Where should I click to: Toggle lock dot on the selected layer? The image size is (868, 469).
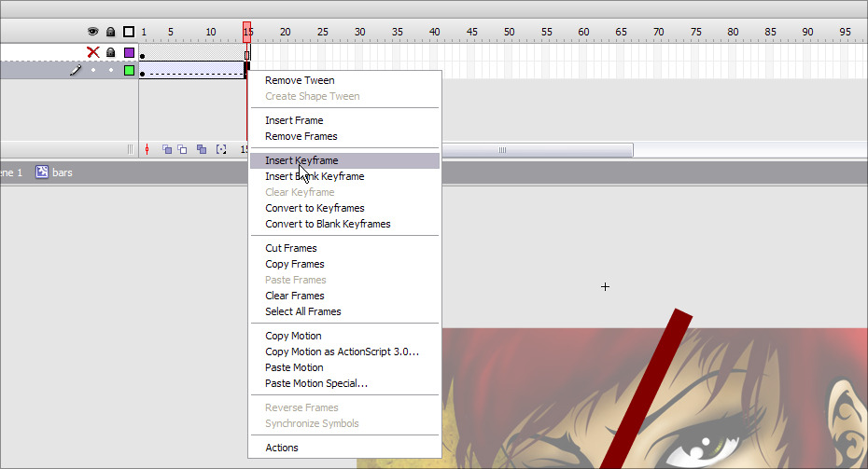point(111,70)
